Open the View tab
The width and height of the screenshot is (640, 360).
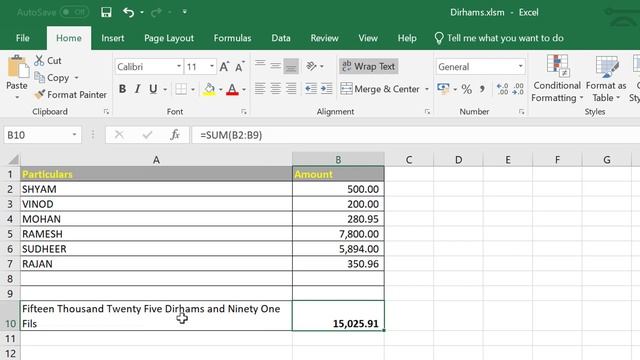tap(368, 38)
